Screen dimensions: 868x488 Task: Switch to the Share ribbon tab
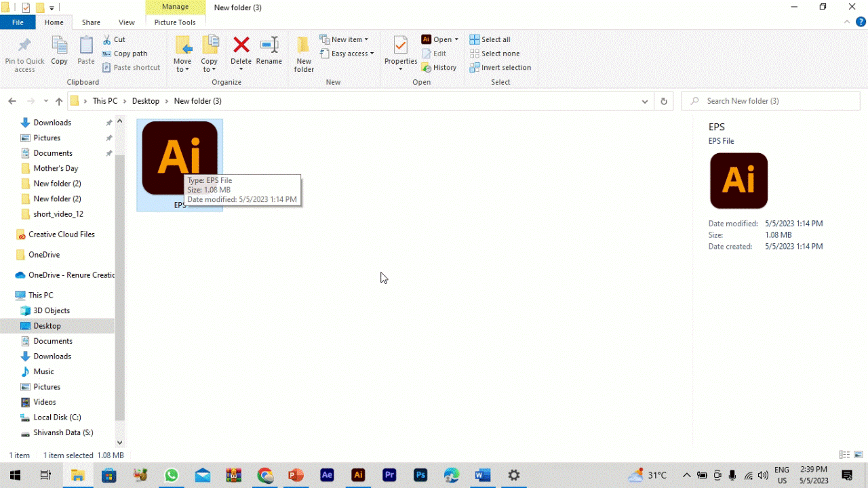[91, 22]
